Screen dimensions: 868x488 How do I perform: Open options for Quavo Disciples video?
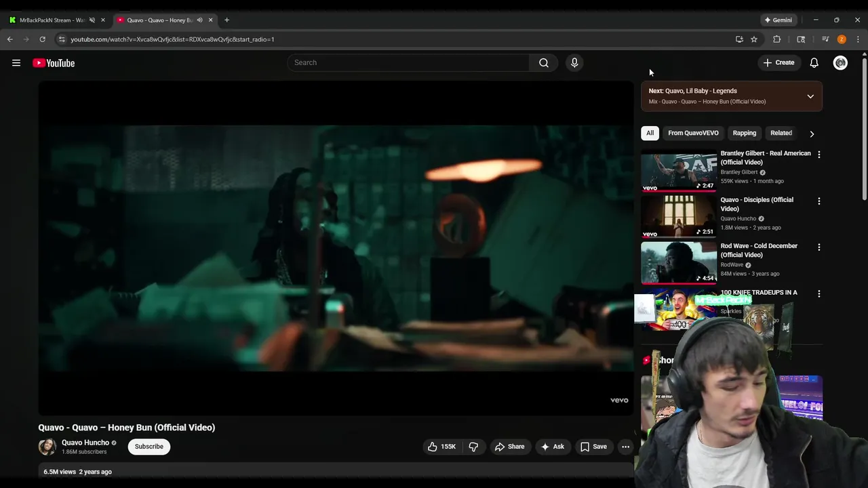[818, 201]
